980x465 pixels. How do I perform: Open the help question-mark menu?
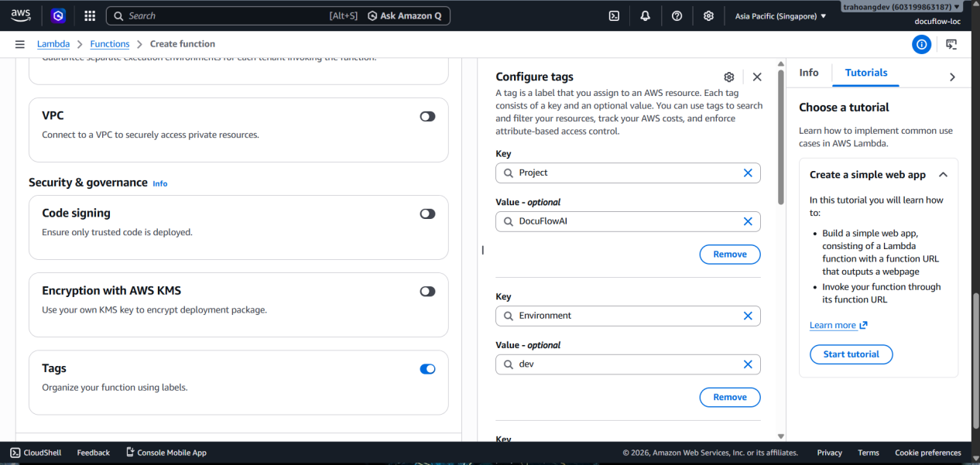[x=677, y=15]
